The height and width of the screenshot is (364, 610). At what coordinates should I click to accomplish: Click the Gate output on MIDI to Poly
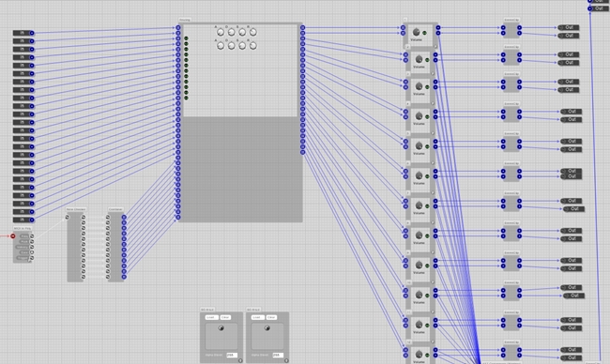(32, 252)
